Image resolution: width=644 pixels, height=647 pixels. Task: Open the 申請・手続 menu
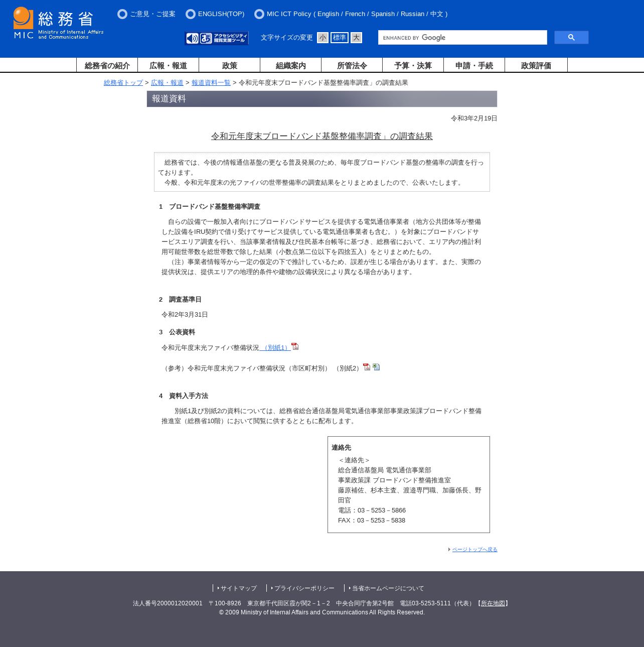click(x=474, y=65)
